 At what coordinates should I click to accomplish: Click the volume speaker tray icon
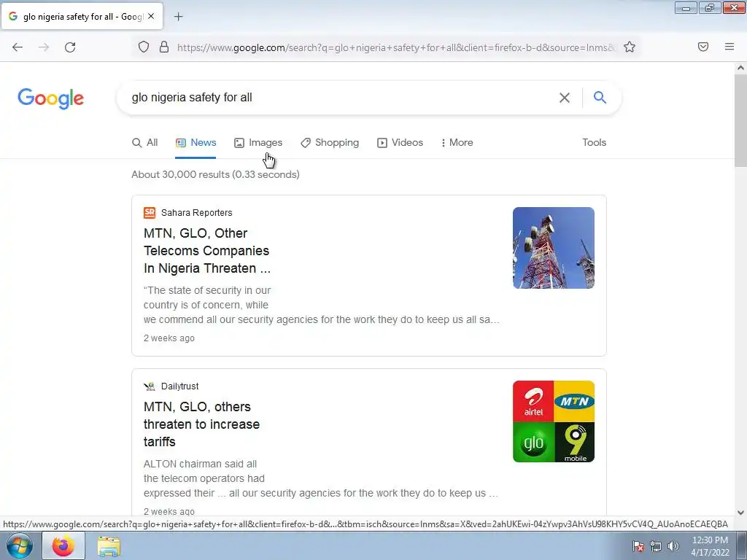(x=673, y=546)
